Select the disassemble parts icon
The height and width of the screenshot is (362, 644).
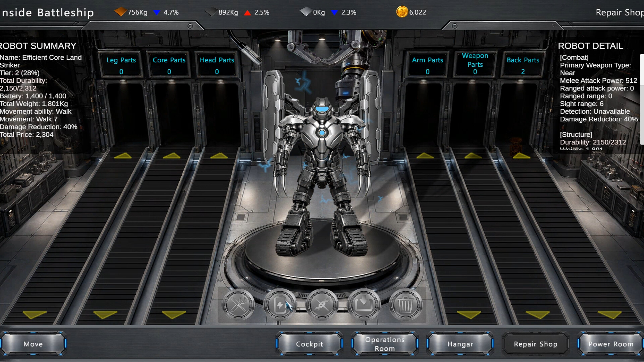tap(322, 305)
